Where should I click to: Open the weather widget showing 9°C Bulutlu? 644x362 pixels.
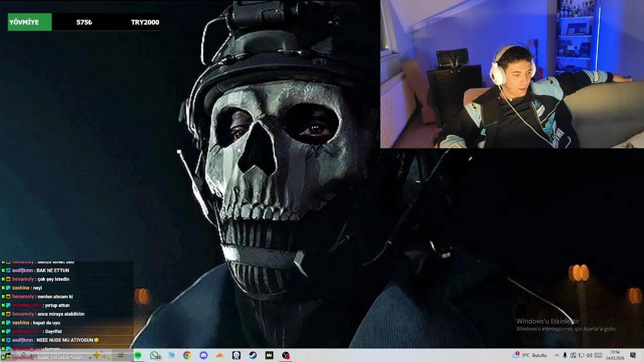[x=529, y=355]
